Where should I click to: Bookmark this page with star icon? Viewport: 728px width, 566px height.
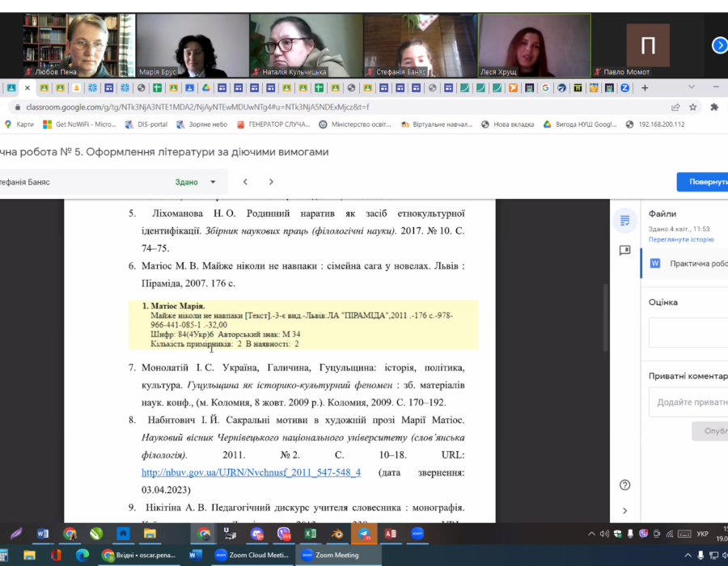[x=693, y=107]
